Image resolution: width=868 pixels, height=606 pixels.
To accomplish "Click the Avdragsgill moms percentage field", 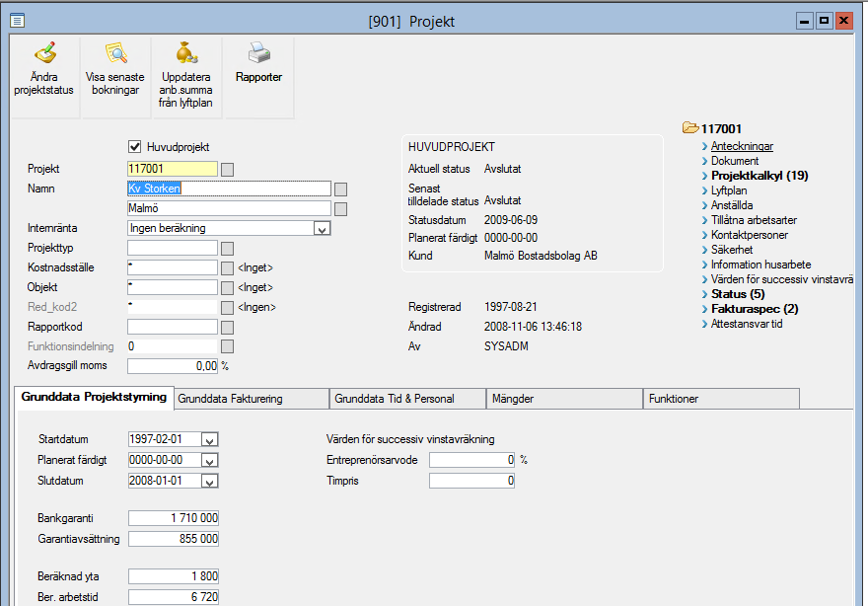I will 173,366.
